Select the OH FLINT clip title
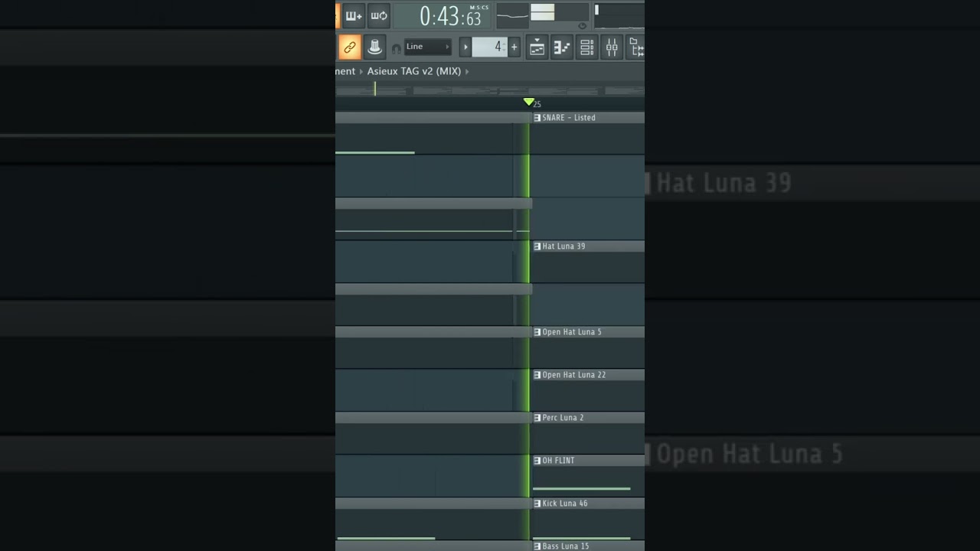 558,461
